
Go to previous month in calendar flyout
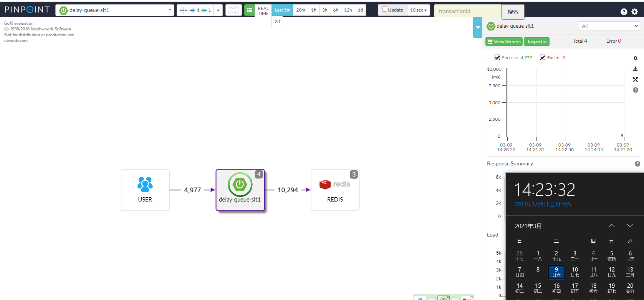point(612,226)
